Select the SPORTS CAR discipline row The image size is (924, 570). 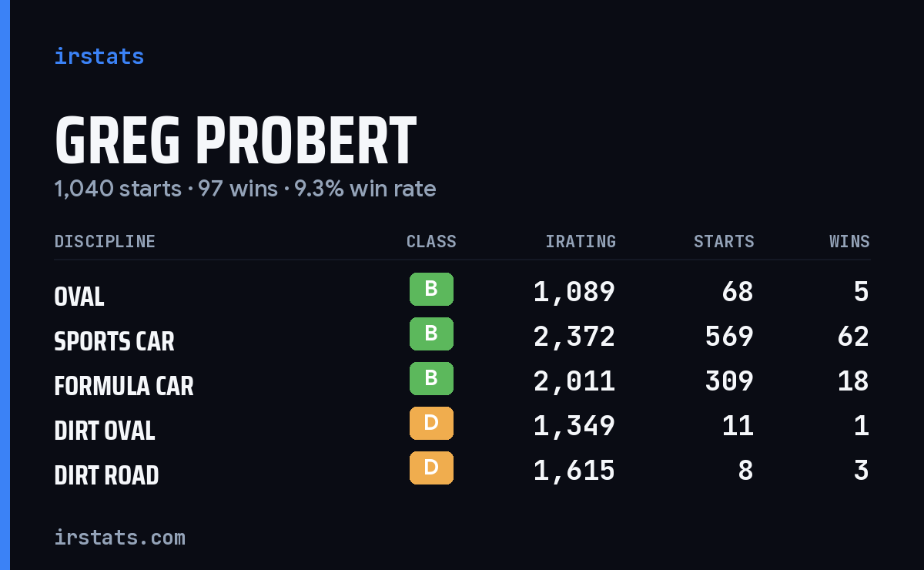[462, 337]
